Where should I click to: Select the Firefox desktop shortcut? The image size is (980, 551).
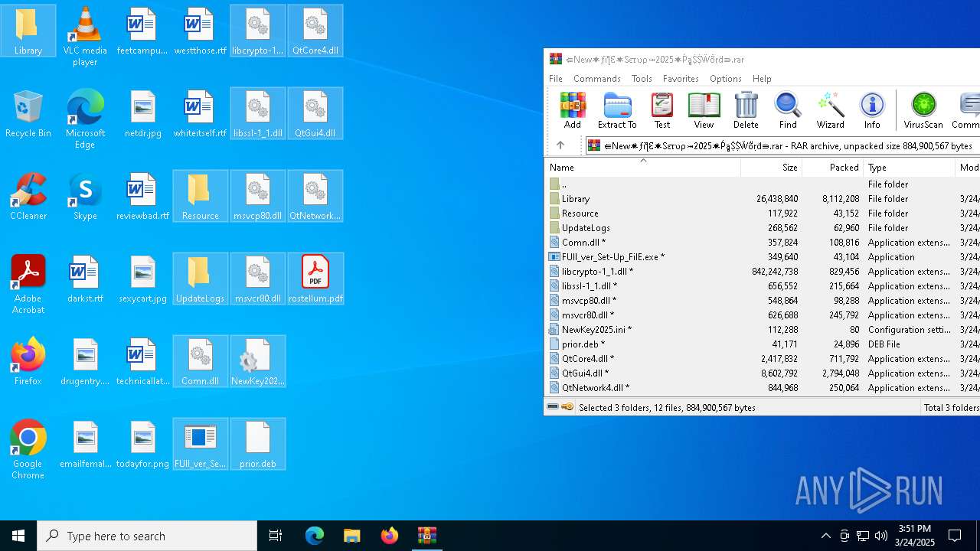(28, 361)
